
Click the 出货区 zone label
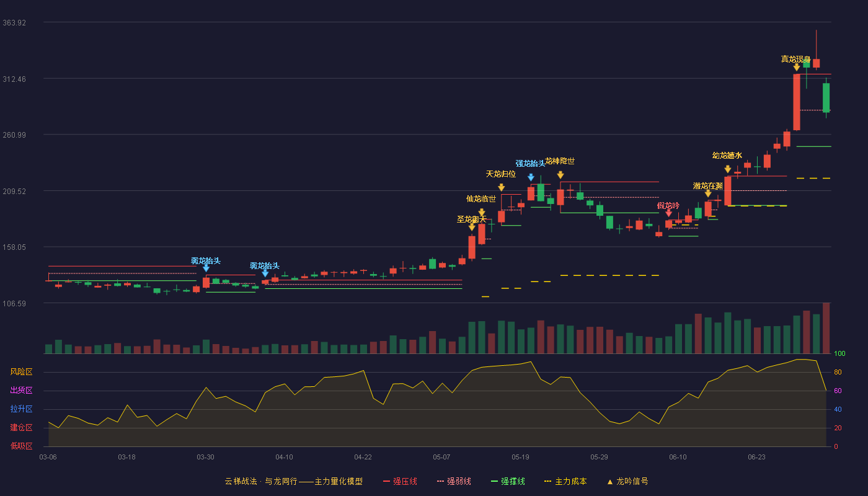22,391
